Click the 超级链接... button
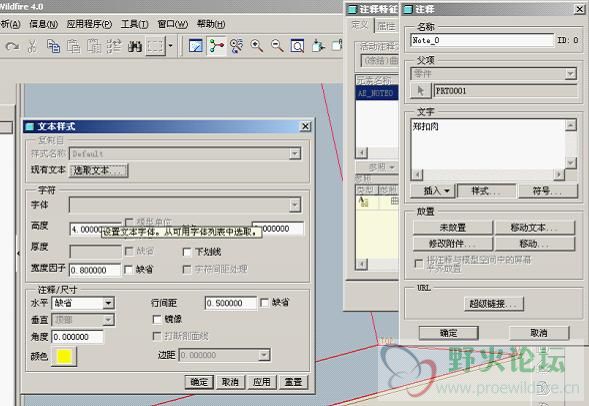The image size is (589, 406). (x=494, y=303)
